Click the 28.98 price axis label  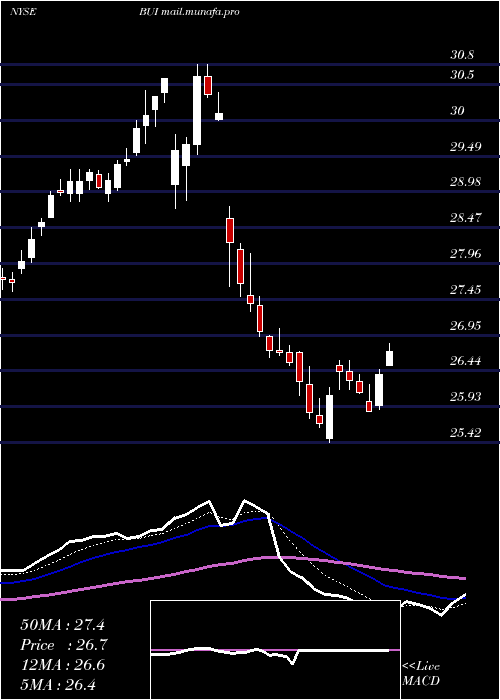tap(466, 182)
